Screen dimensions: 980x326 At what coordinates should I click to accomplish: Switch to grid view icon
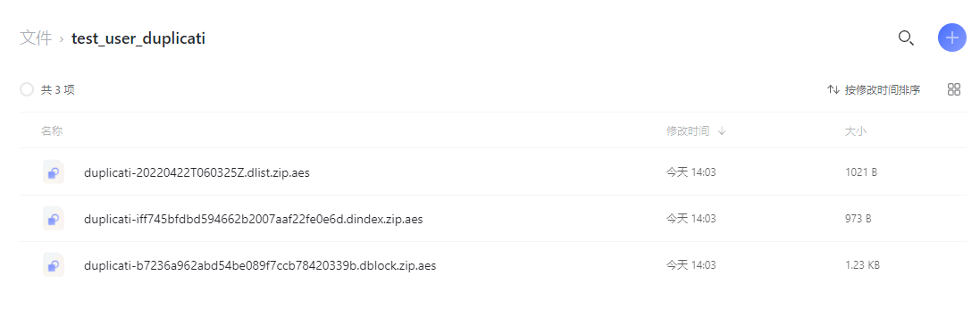click(x=954, y=89)
